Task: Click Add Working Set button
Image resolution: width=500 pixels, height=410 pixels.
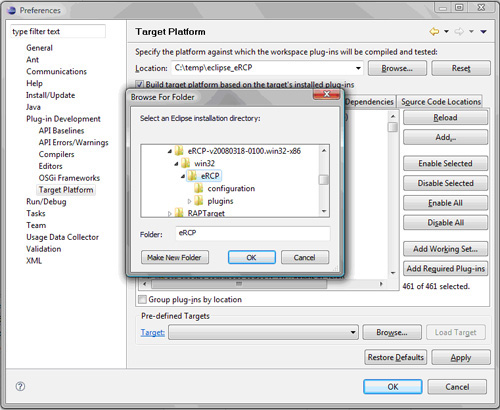Action: (x=445, y=249)
